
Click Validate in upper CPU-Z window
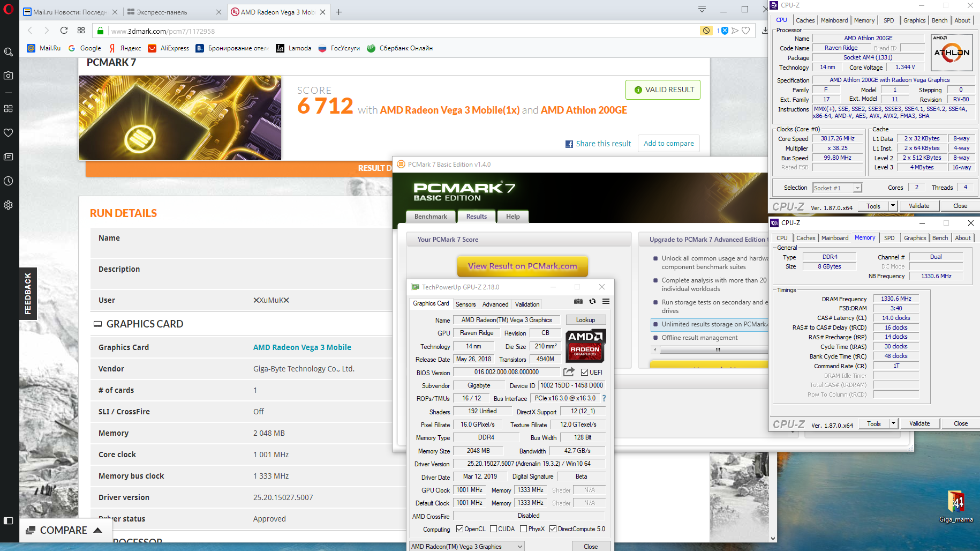coord(919,206)
